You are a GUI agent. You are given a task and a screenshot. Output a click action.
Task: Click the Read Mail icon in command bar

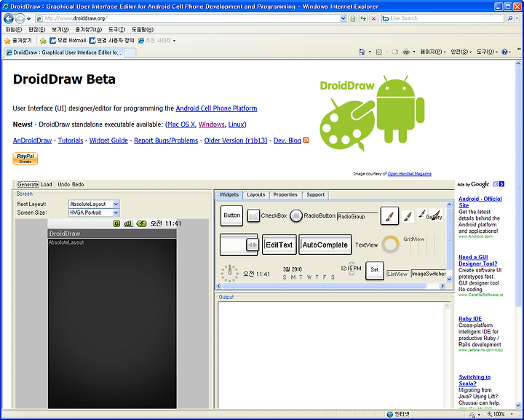(x=395, y=52)
